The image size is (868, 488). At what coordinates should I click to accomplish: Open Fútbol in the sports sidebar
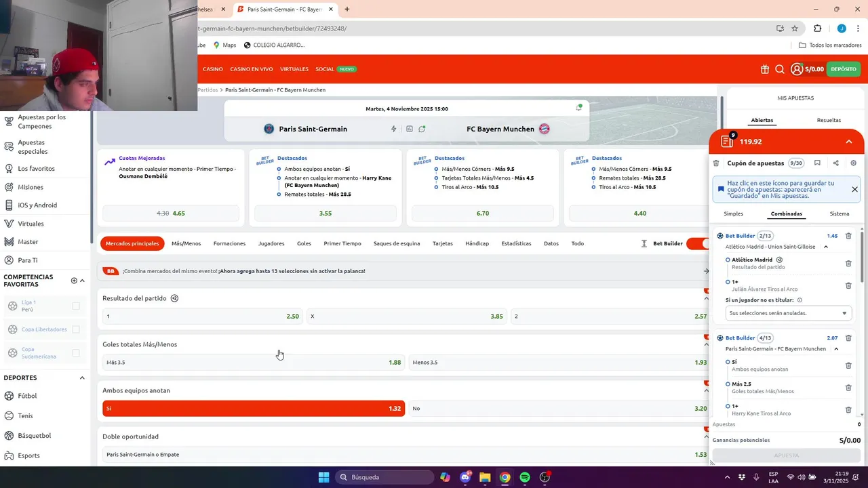pyautogui.click(x=27, y=396)
